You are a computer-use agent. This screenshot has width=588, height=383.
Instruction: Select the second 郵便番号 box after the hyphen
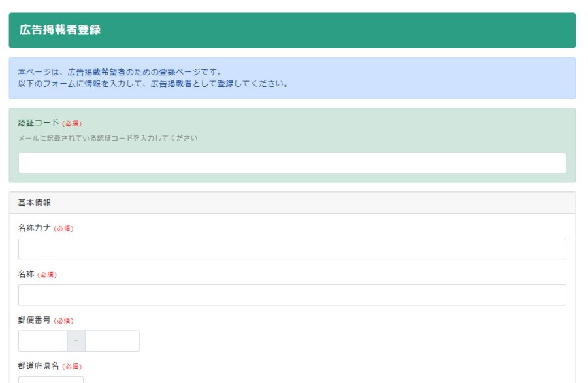point(112,341)
